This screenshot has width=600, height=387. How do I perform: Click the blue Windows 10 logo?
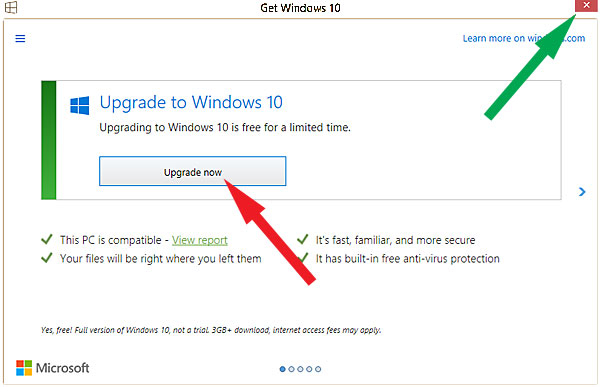(80, 105)
